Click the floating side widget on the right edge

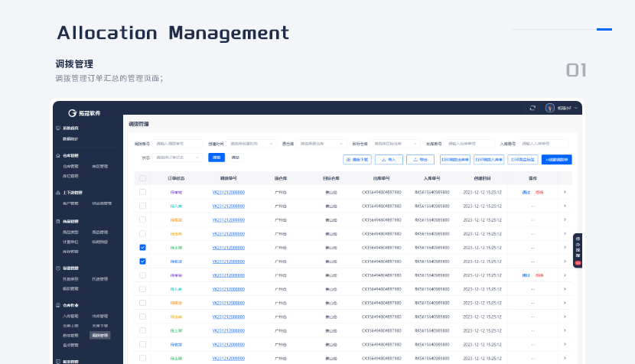click(578, 251)
